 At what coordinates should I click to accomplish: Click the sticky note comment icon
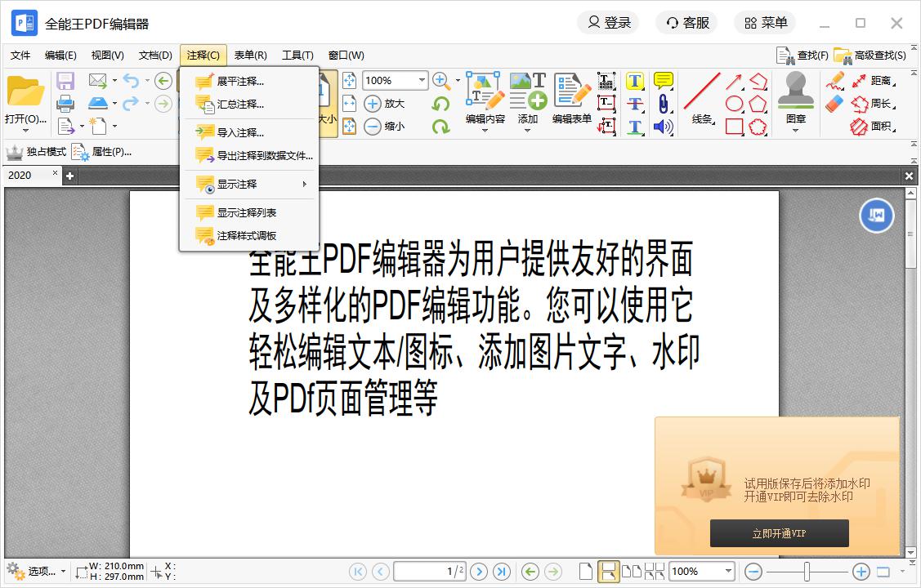point(663,80)
